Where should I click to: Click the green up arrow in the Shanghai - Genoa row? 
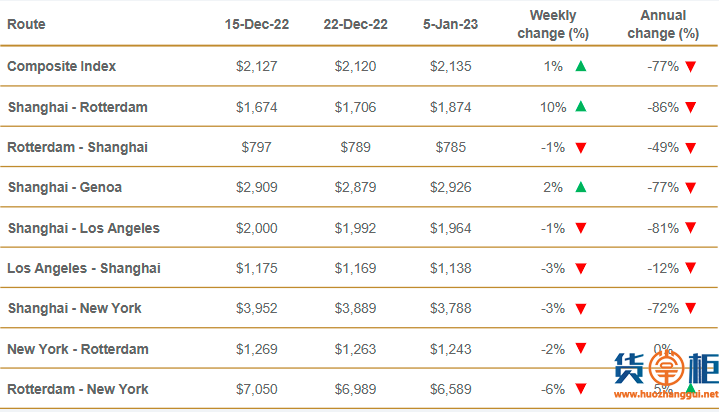(581, 187)
